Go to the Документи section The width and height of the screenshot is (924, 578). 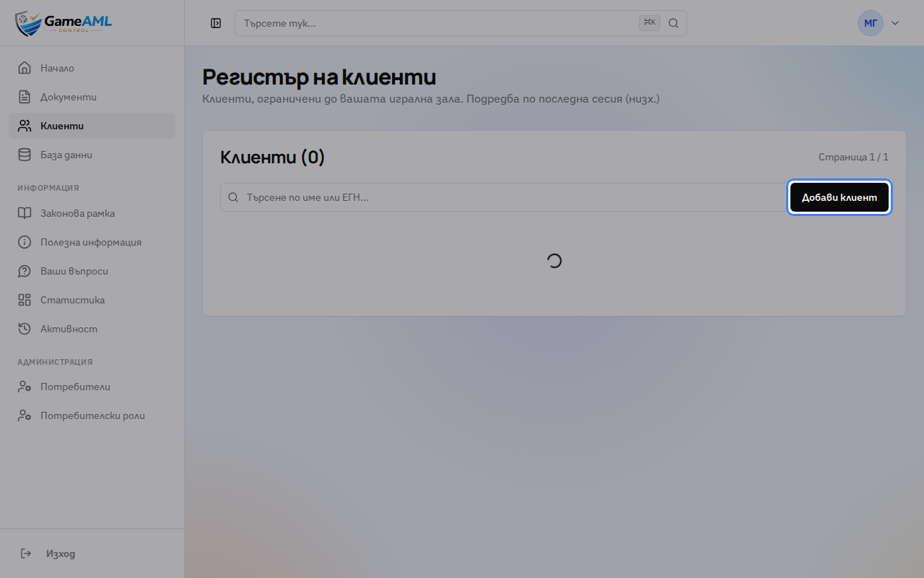coord(92,97)
